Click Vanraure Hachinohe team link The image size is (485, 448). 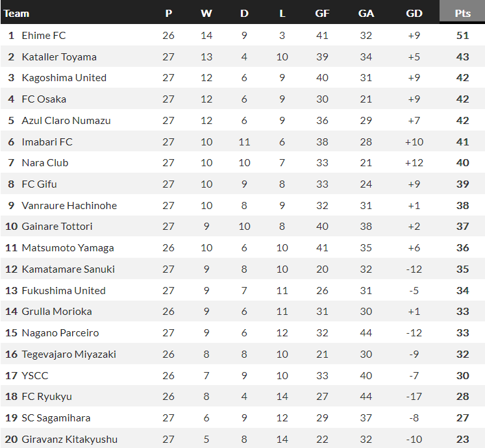coord(69,205)
